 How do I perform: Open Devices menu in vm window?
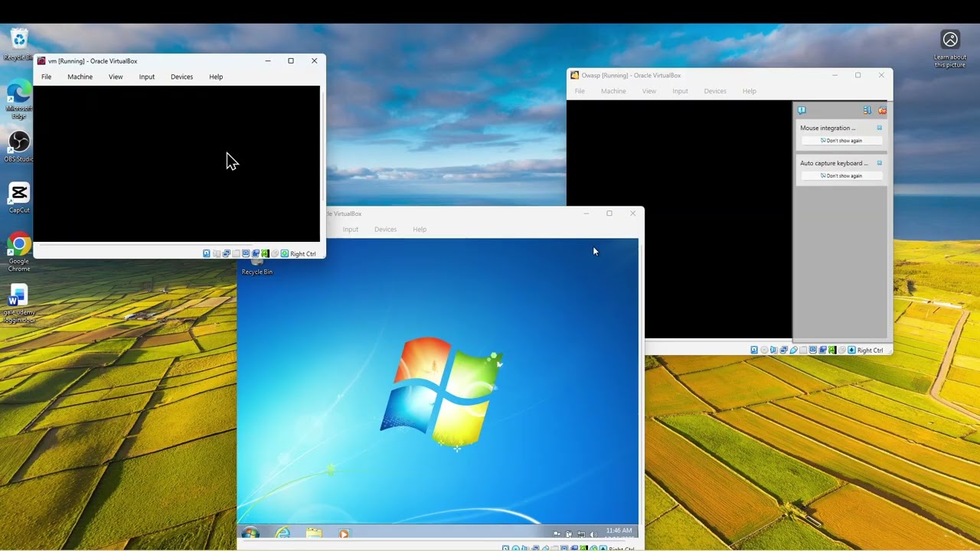(x=181, y=77)
